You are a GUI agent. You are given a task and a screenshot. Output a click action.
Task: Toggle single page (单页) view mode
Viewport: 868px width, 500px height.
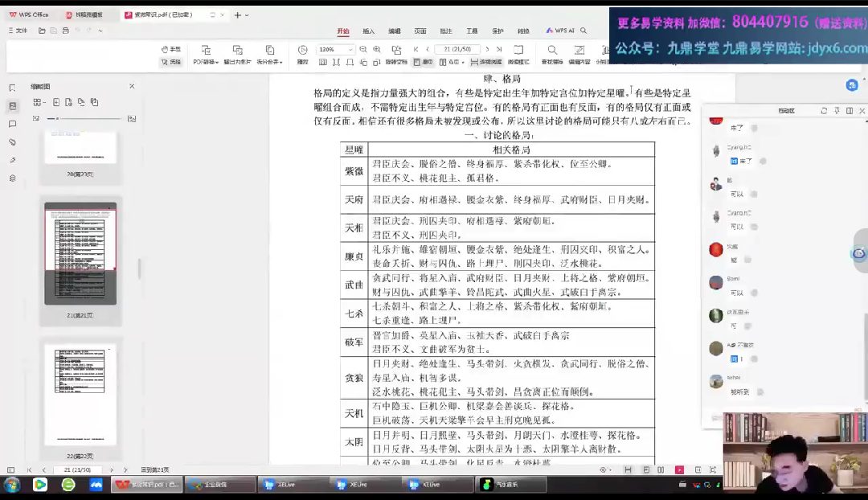pyautogui.click(x=424, y=62)
